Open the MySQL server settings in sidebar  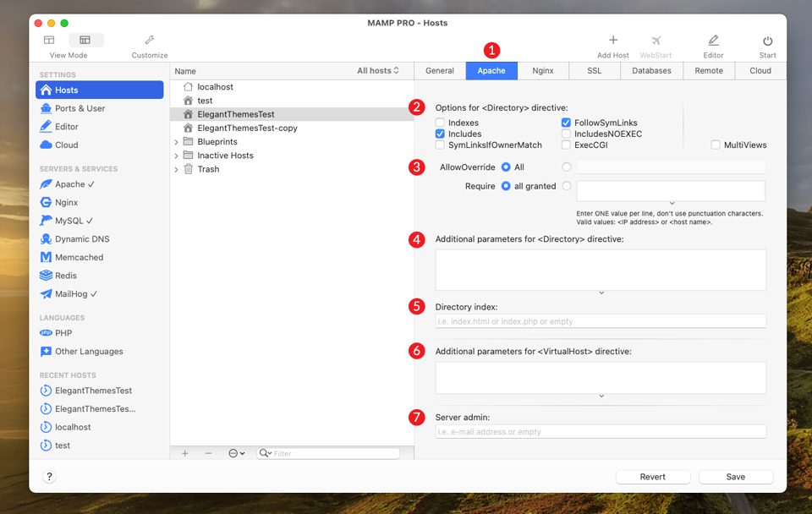click(x=69, y=221)
